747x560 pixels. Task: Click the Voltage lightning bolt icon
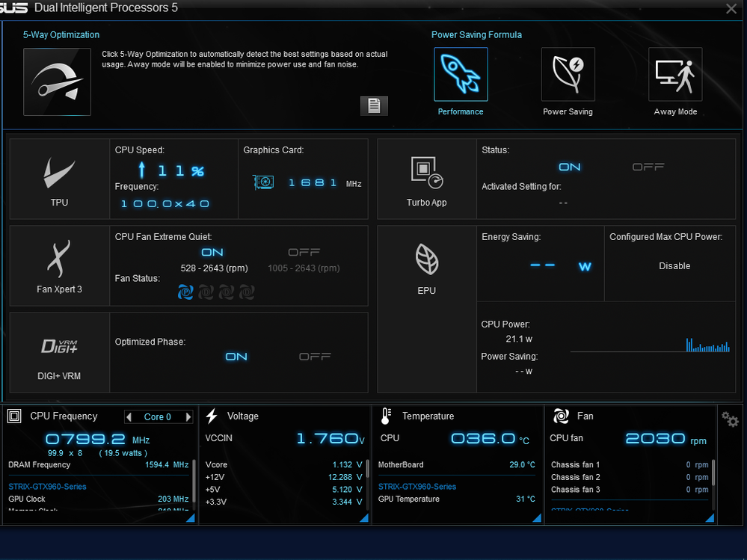[x=212, y=416]
